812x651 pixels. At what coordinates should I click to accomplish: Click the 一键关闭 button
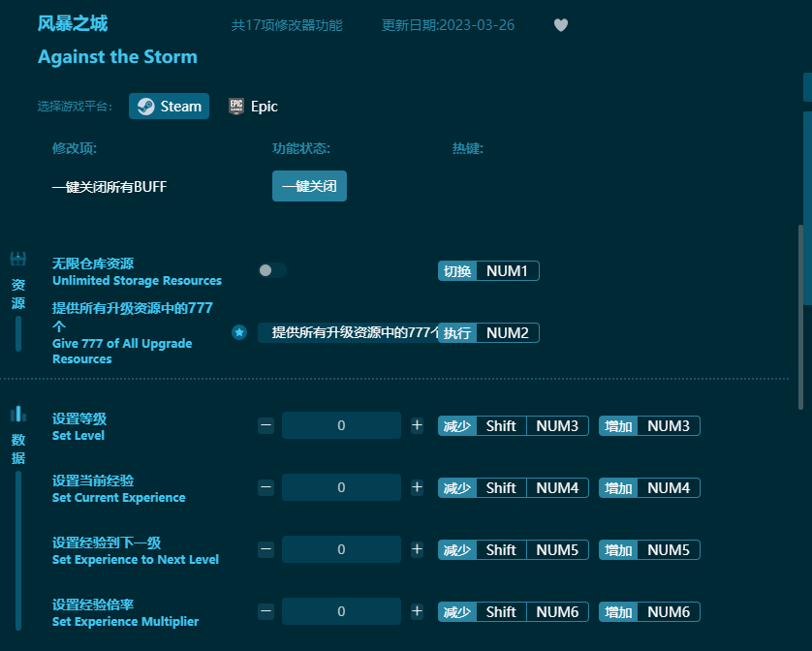310,186
